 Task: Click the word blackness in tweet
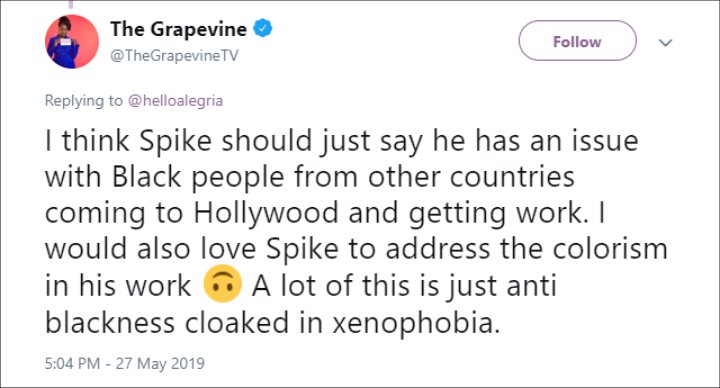click(110, 323)
